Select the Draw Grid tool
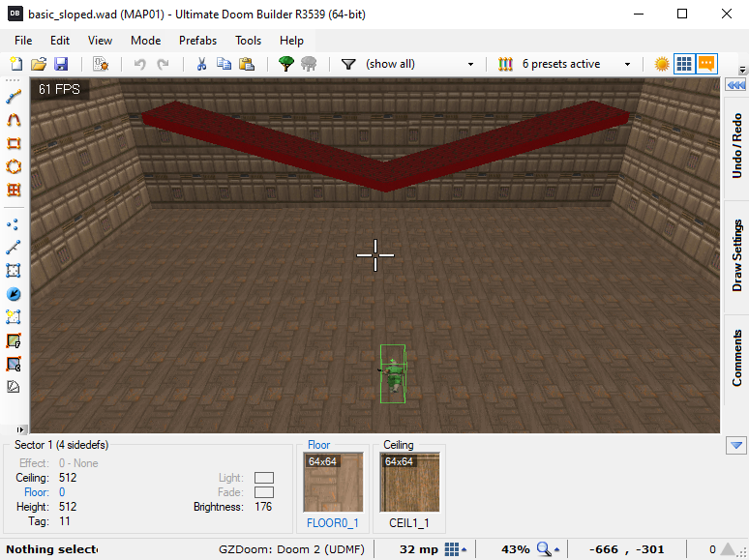This screenshot has width=749, height=560. pyautogui.click(x=14, y=190)
